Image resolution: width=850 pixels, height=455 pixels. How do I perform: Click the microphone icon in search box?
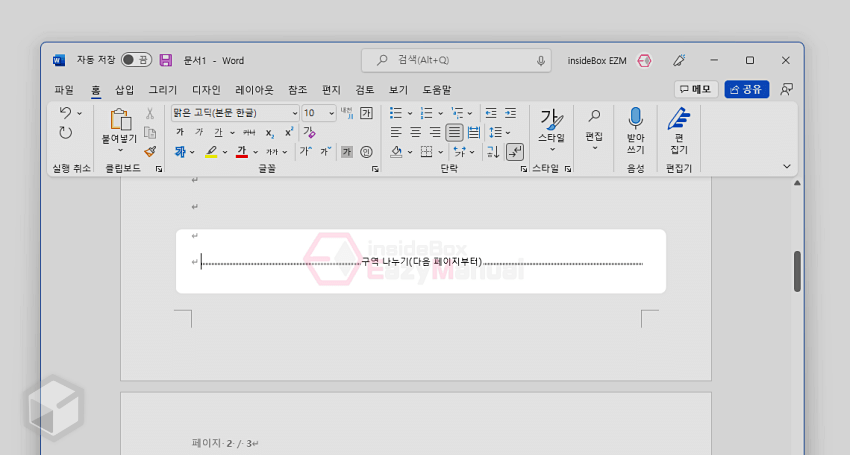(x=540, y=61)
